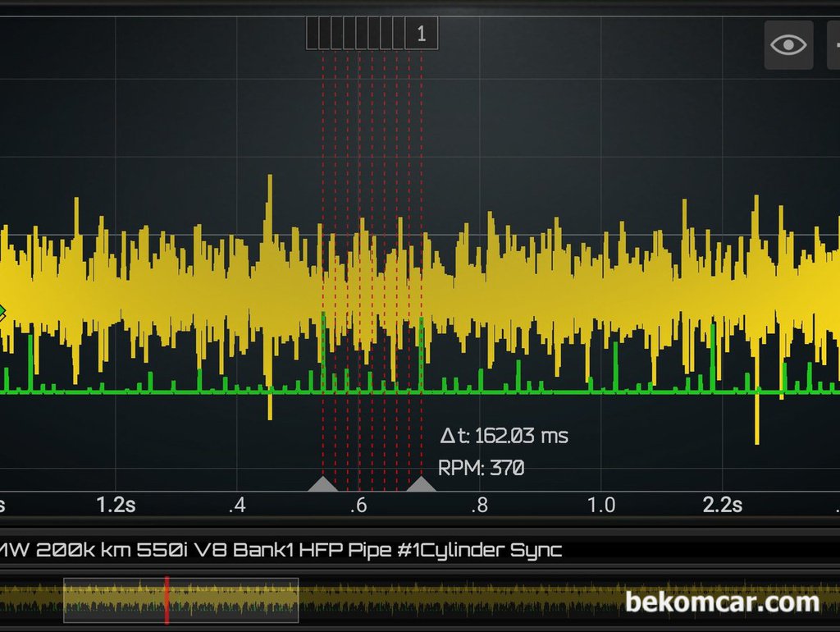Click the partially visible button beside the eye icon

(x=833, y=44)
